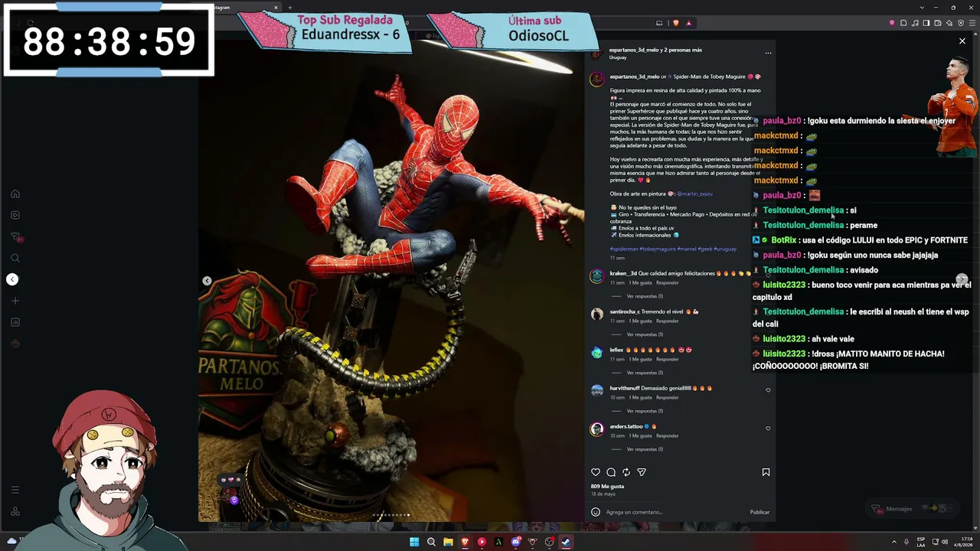Open File Explorer from the taskbar
Screen dimensions: 980x551
[x=448, y=542]
